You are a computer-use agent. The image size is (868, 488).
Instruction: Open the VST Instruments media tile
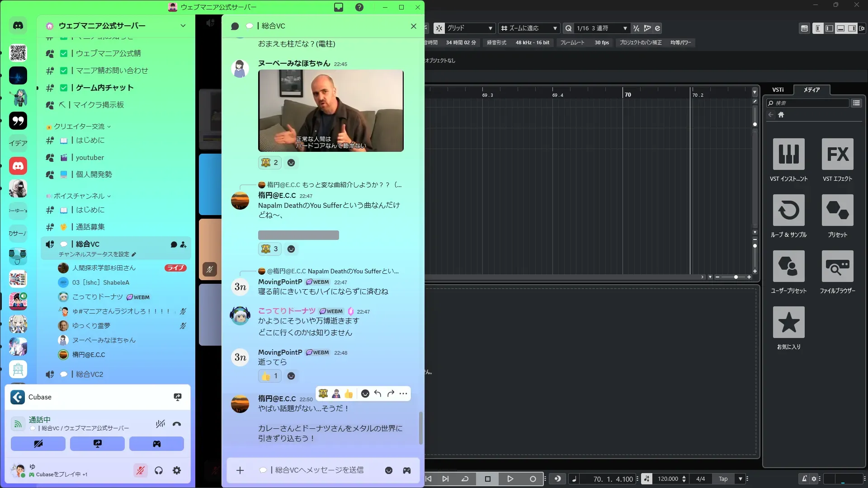[x=788, y=155]
